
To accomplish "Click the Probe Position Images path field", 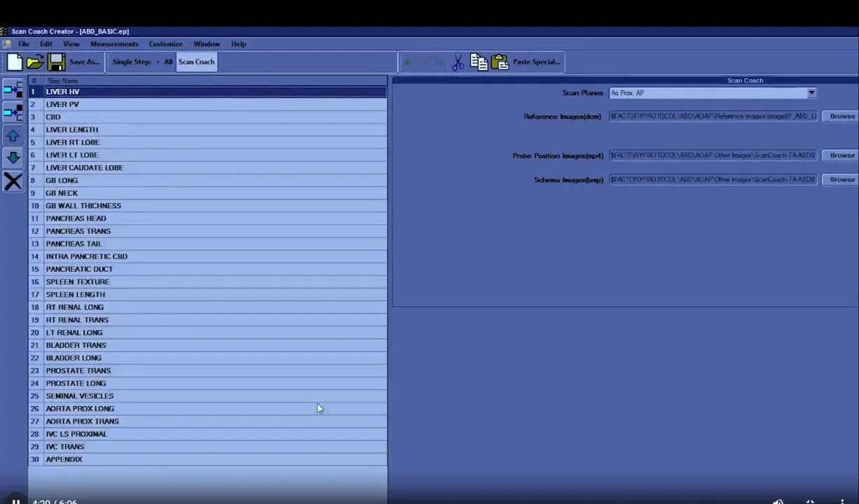I will 713,155.
